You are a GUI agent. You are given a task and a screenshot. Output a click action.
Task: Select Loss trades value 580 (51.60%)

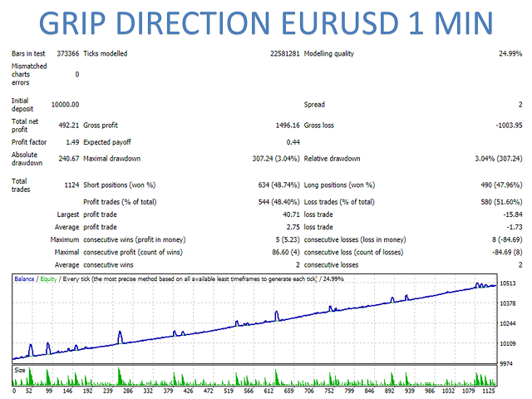(501, 202)
